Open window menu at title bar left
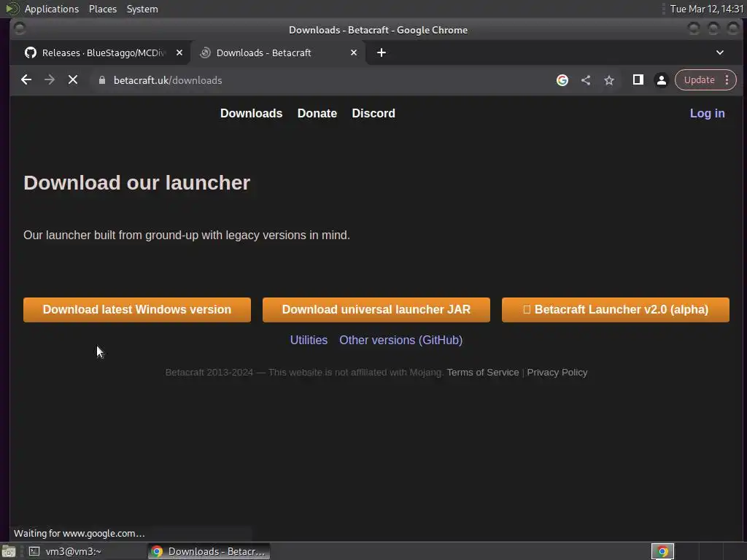Screen dimensions: 747x560 (20, 29)
